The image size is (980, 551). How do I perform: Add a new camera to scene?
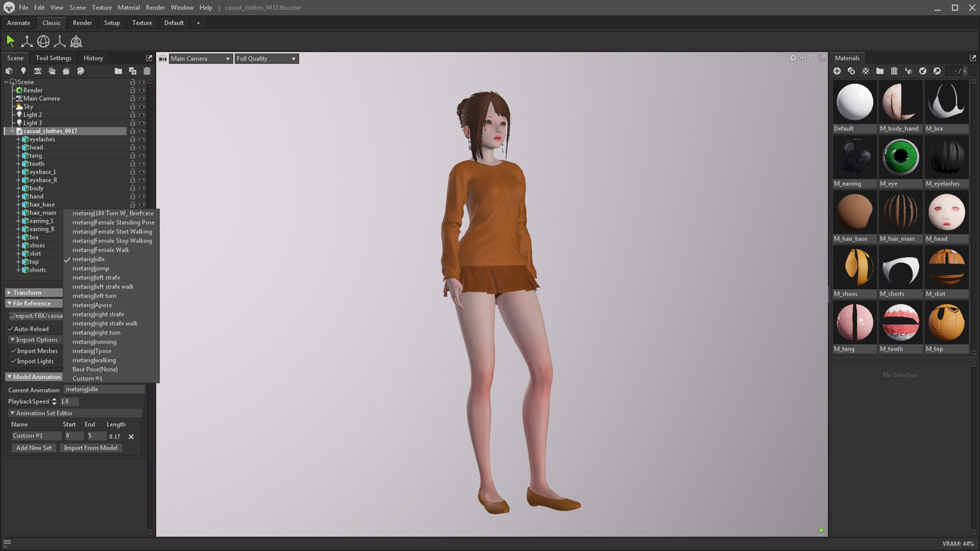coord(38,71)
